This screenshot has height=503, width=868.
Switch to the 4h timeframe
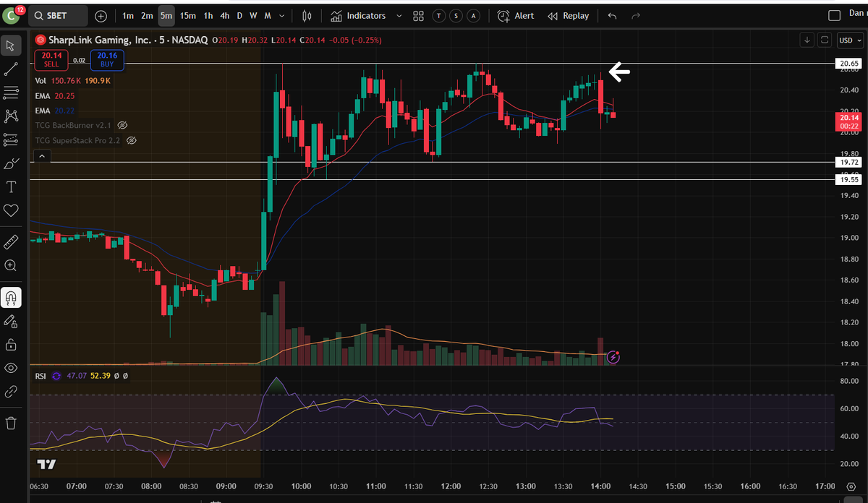point(225,15)
